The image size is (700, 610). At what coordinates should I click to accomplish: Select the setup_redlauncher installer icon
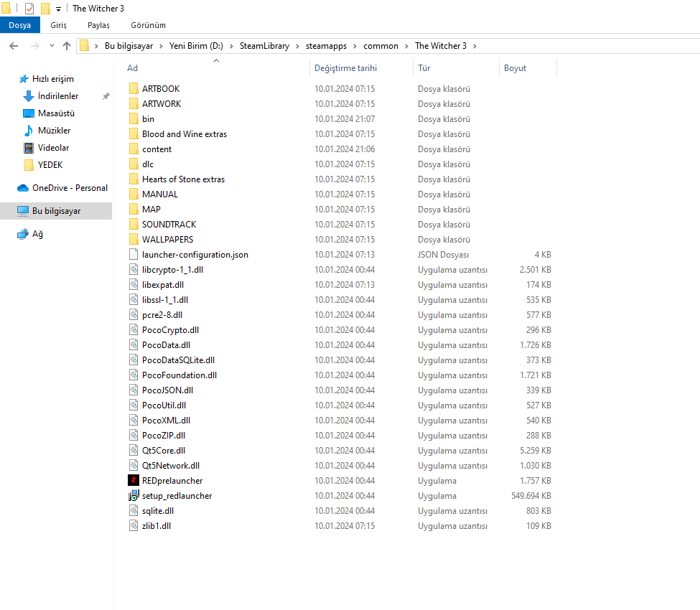pos(134,496)
